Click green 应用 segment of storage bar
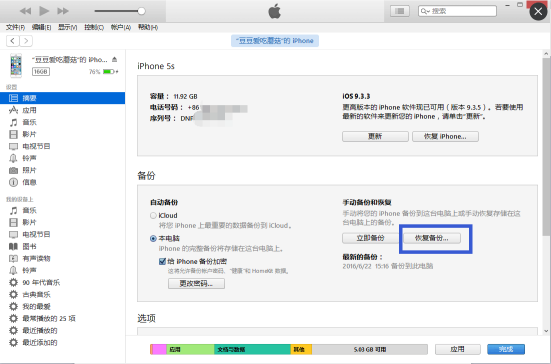 (x=190, y=349)
